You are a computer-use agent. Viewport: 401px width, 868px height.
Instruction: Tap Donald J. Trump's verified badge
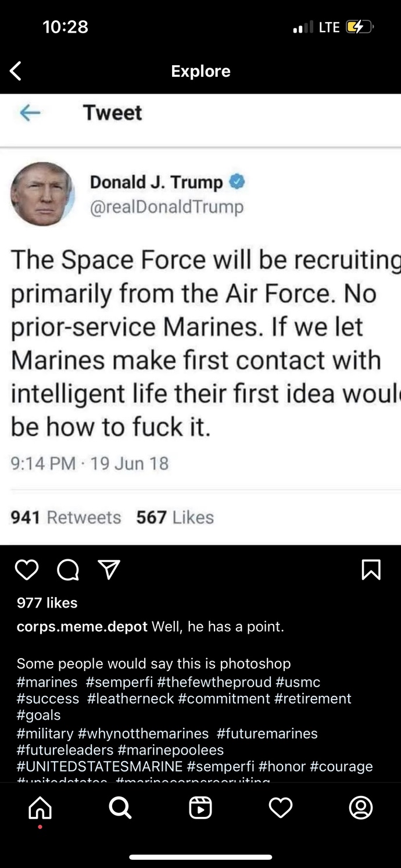click(x=237, y=182)
